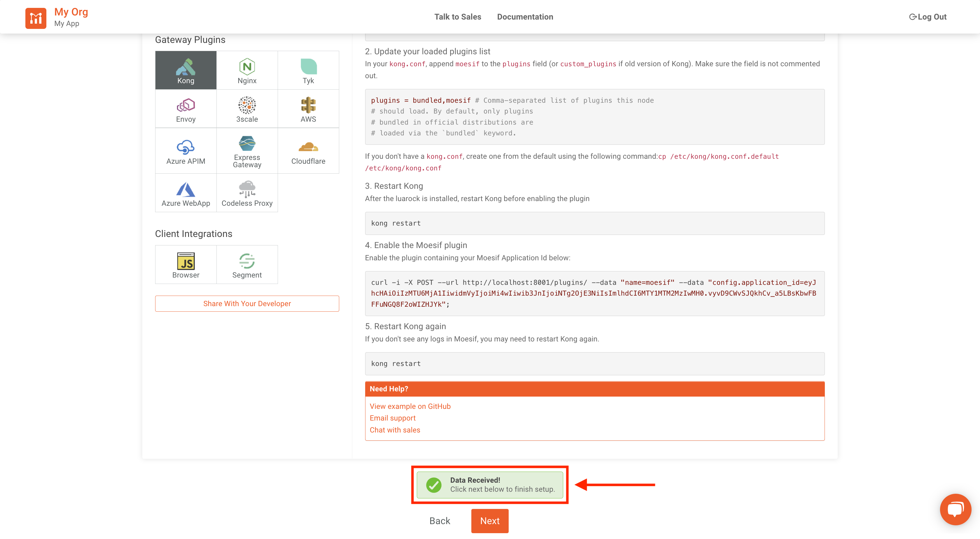The width and height of the screenshot is (980, 539).
Task: Select the Segment client integration
Action: (247, 265)
